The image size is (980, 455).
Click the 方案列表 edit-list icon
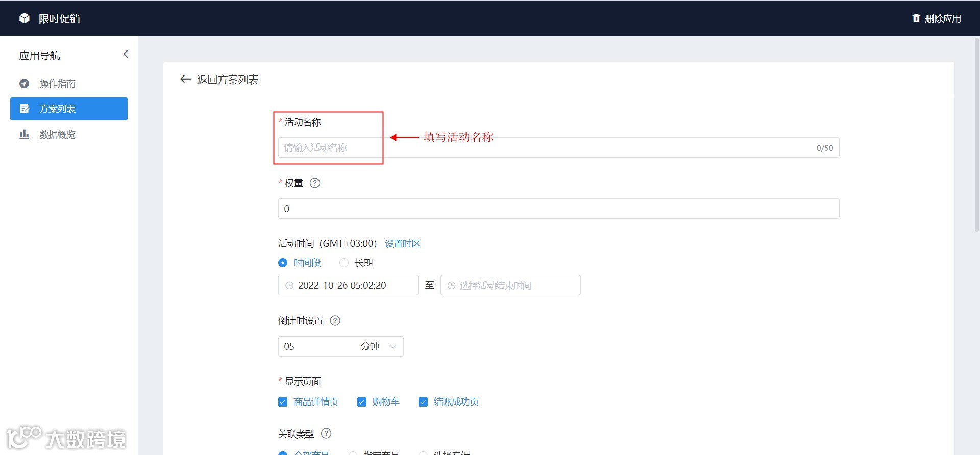[24, 109]
